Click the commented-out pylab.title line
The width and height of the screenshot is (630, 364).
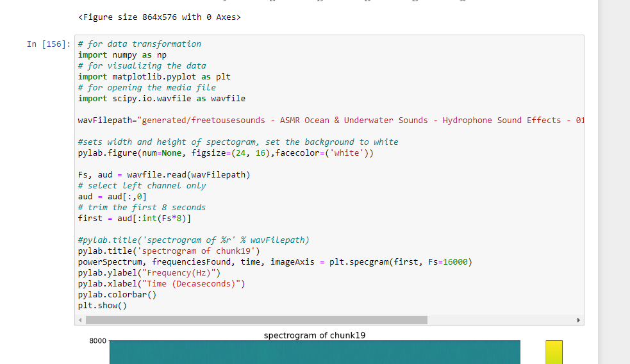(194, 240)
